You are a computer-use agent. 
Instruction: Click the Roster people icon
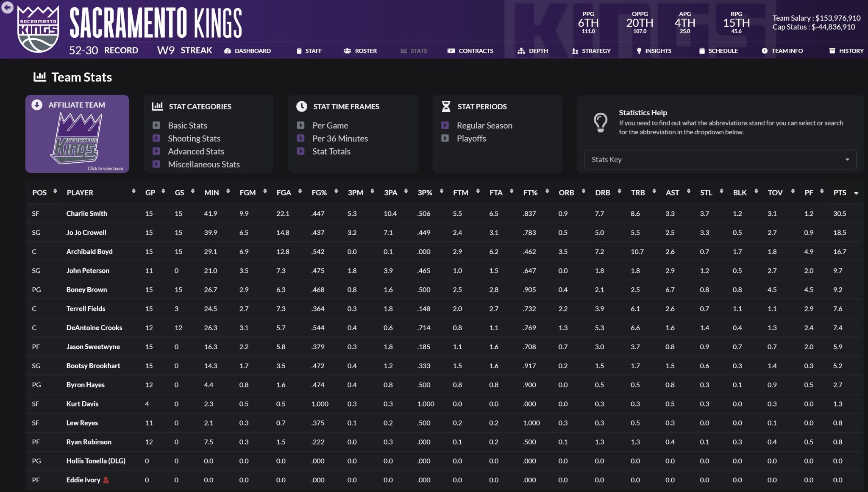pyautogui.click(x=347, y=51)
